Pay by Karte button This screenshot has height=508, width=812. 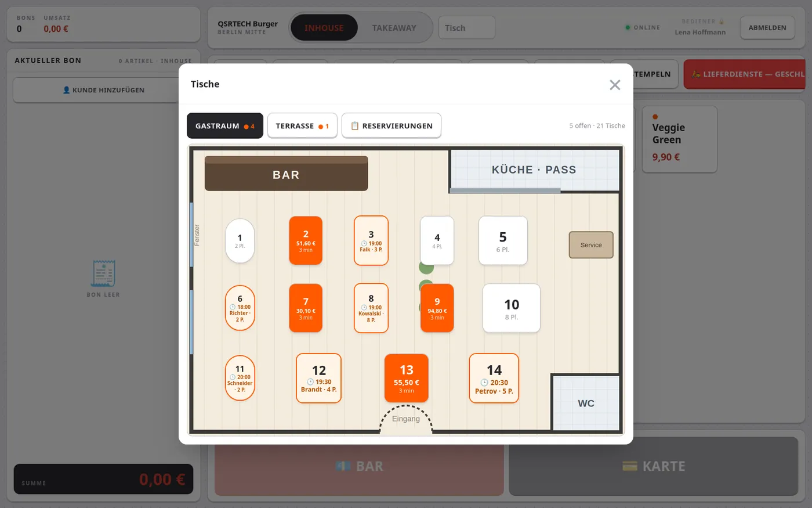(654, 466)
